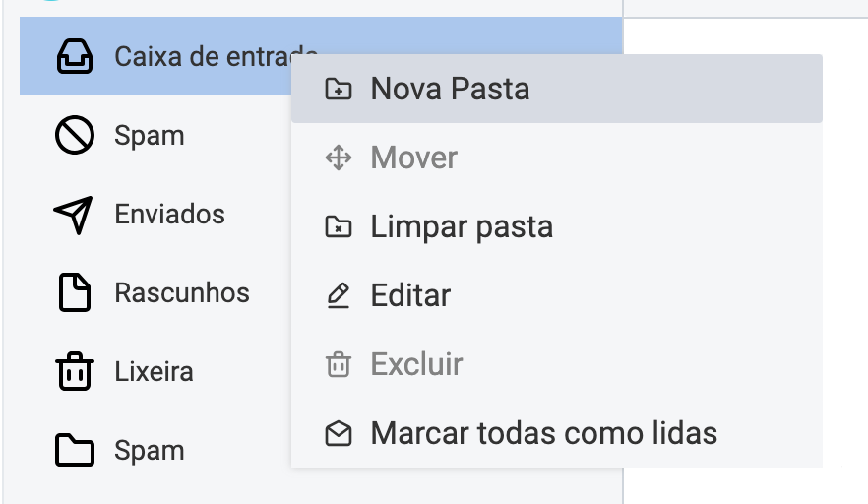
Task: Click the four-arrow icon beside Mover
Action: [x=339, y=158]
